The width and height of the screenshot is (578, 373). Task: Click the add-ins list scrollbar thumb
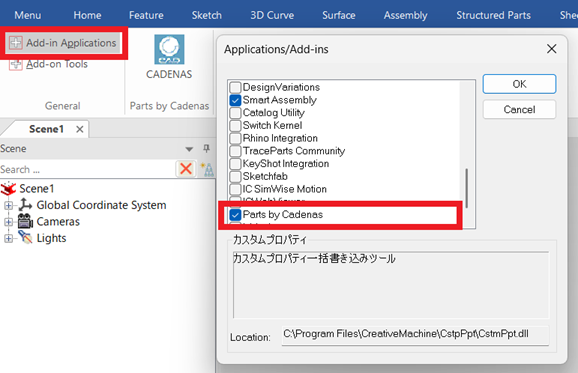point(467,188)
